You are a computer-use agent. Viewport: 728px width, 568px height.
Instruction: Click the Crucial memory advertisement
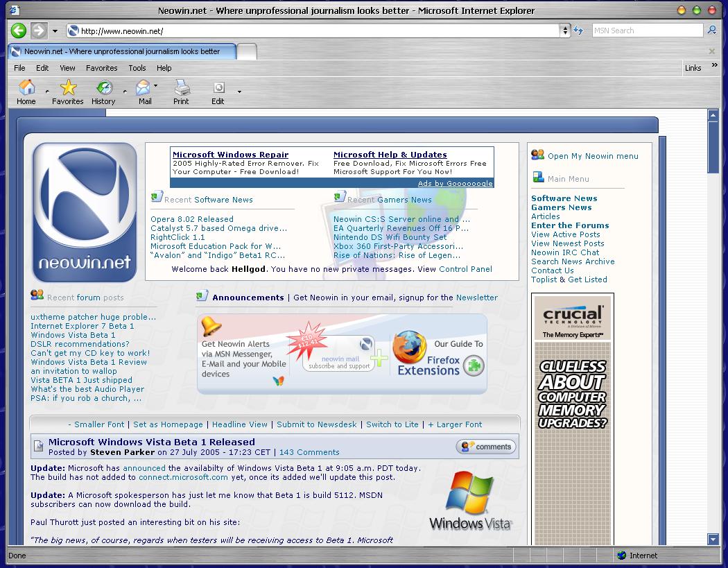coord(573,420)
